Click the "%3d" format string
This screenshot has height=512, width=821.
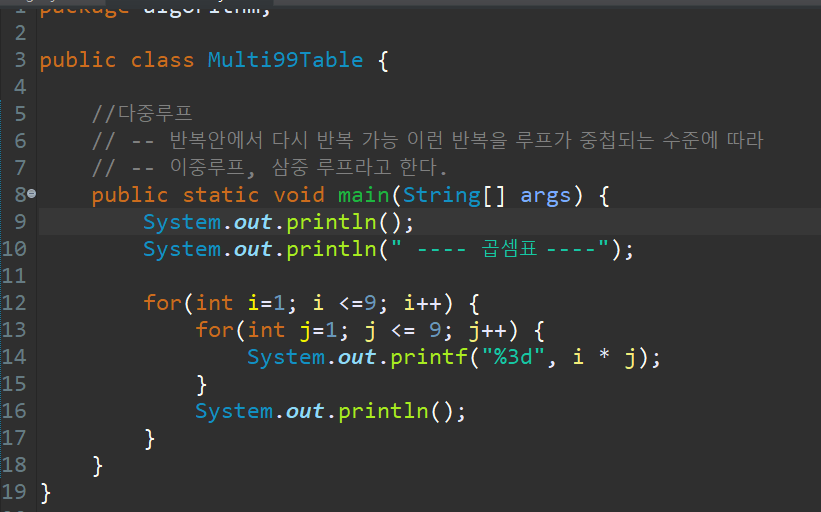point(513,357)
